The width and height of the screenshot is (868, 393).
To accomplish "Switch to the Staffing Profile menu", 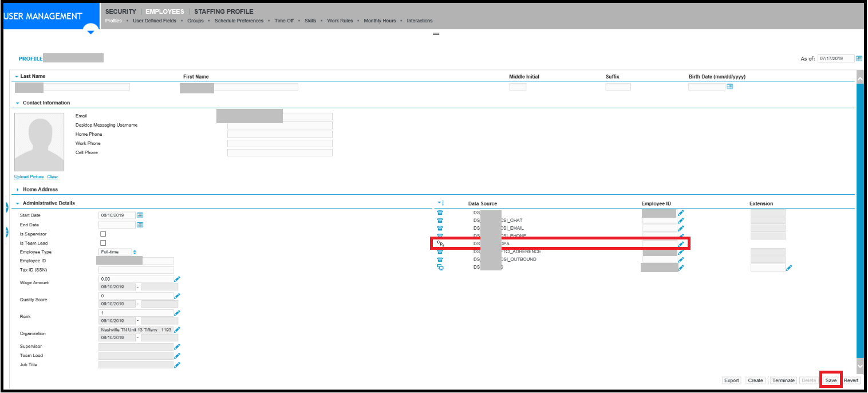I will (x=224, y=11).
